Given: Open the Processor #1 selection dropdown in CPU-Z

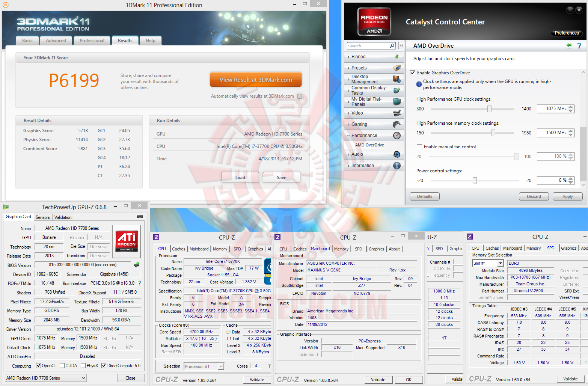Looking at the screenshot, I should [204, 366].
